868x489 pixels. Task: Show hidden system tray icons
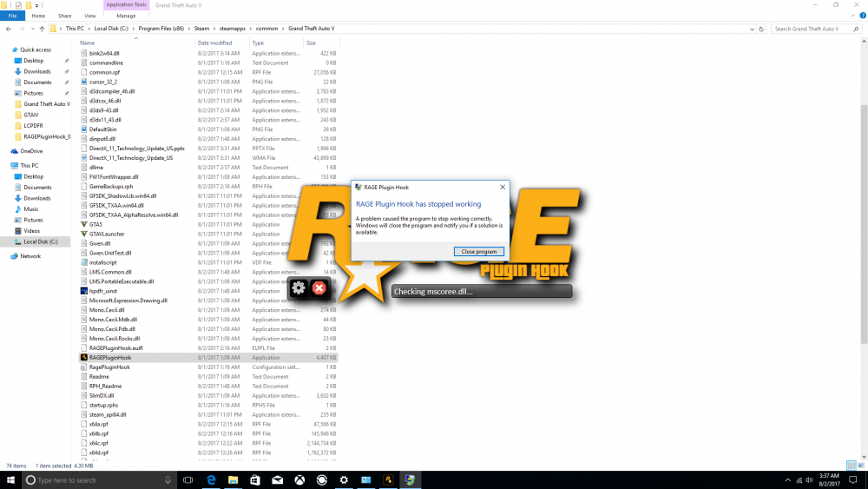tap(788, 480)
